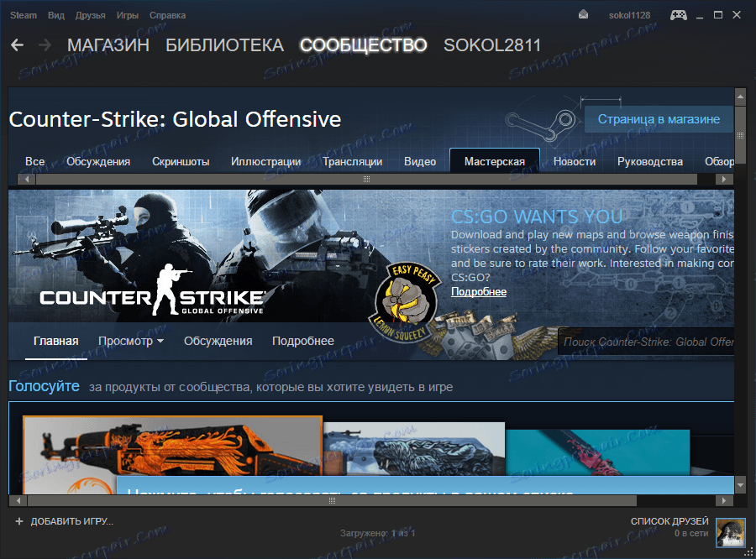This screenshot has height=559, width=756.
Task: Open the Вид menu
Action: [x=56, y=15]
